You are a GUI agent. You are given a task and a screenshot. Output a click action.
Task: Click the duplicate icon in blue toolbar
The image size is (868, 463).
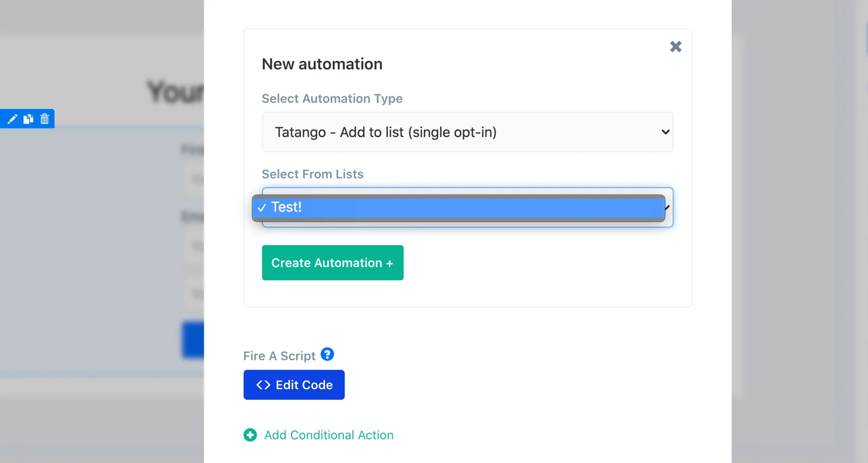pos(28,119)
